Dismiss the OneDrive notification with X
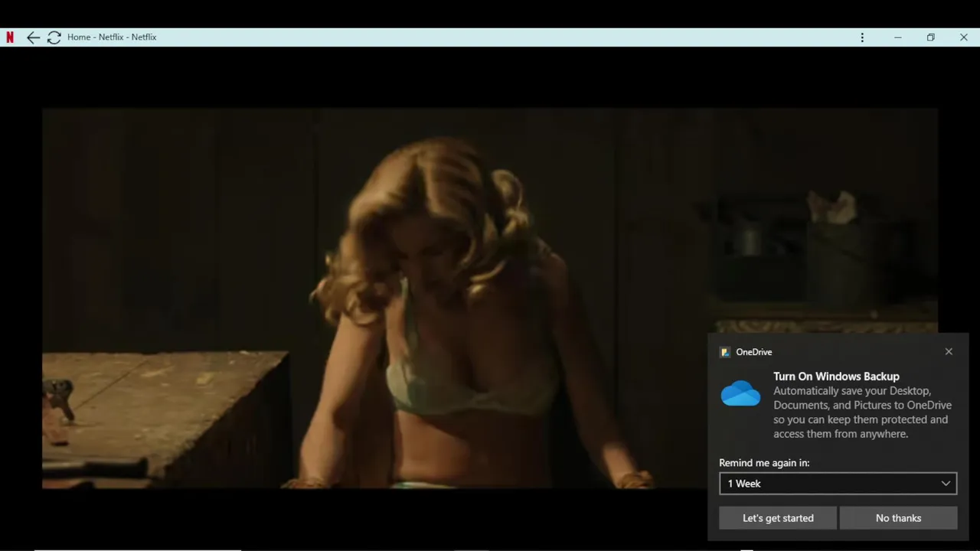 point(949,352)
